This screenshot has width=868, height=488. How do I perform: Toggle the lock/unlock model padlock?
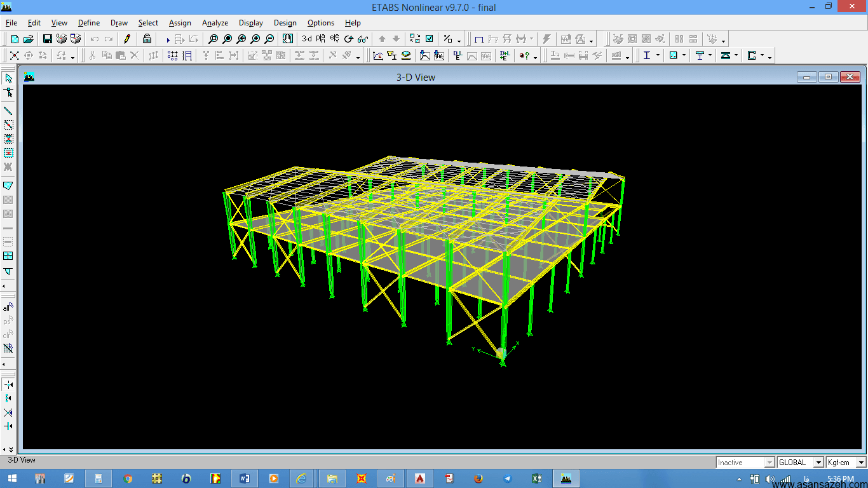click(147, 39)
